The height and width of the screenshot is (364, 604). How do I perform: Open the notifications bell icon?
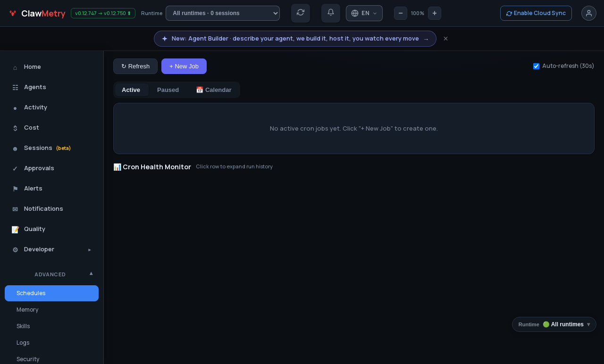[x=331, y=13]
